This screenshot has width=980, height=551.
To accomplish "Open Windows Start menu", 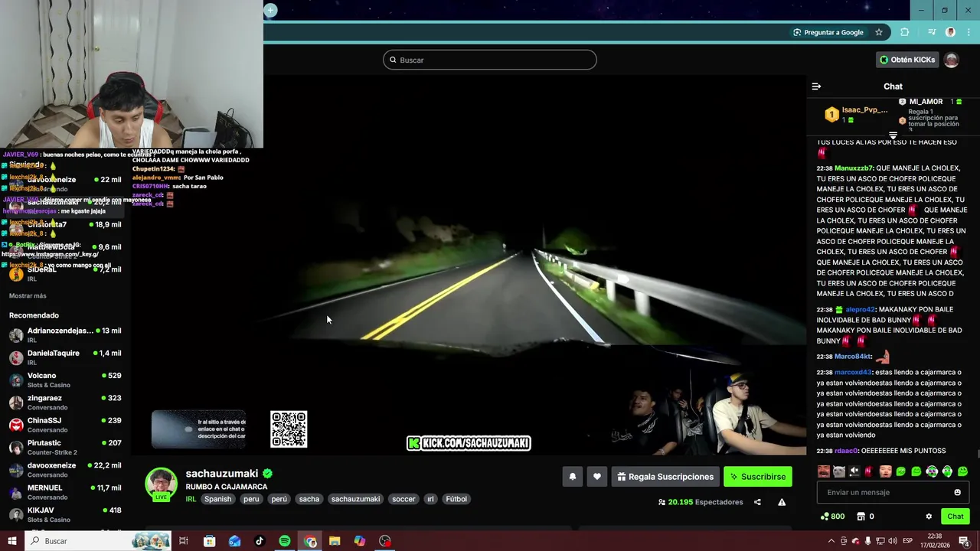I will coord(11,541).
